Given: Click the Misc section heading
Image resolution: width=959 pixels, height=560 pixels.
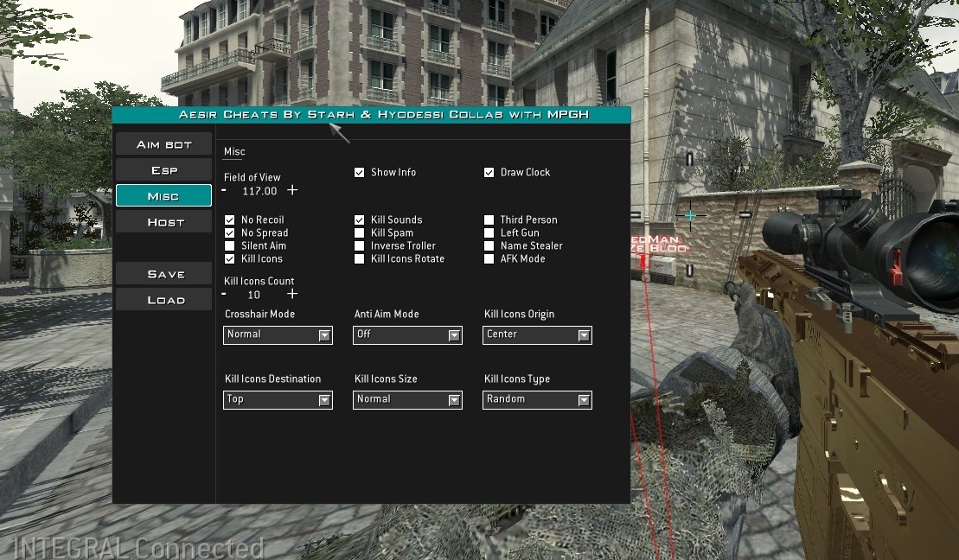Looking at the screenshot, I should 234,151.
